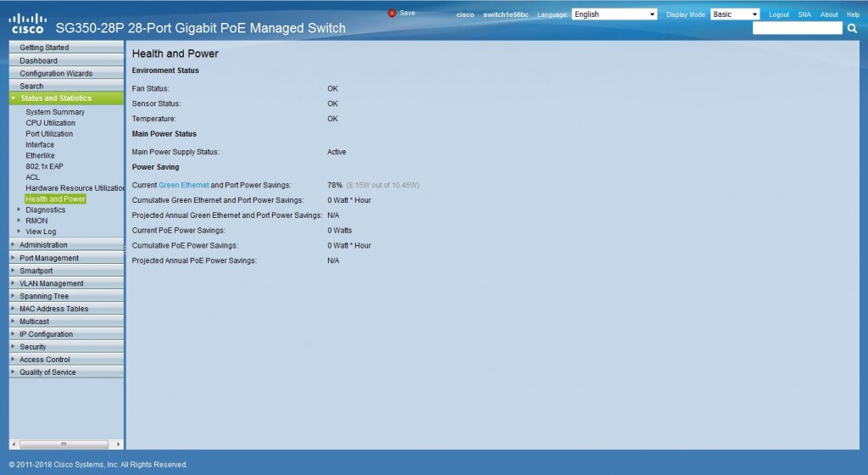Expand the Access Control section
The image size is (868, 475).
(x=66, y=360)
